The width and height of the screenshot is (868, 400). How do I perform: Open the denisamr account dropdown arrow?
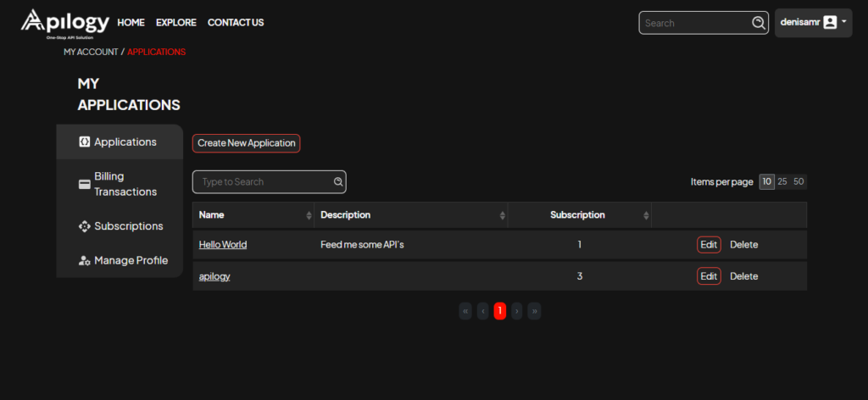(843, 22)
